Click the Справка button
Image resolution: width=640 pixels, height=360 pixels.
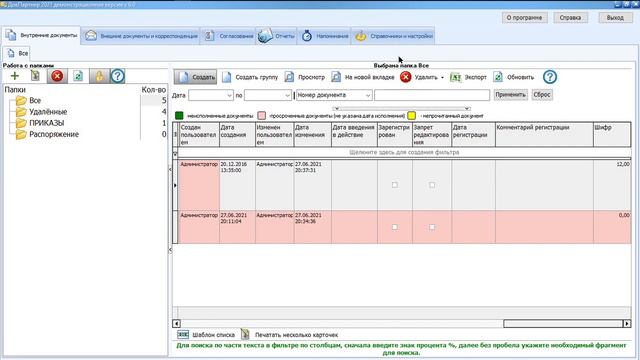(x=570, y=18)
